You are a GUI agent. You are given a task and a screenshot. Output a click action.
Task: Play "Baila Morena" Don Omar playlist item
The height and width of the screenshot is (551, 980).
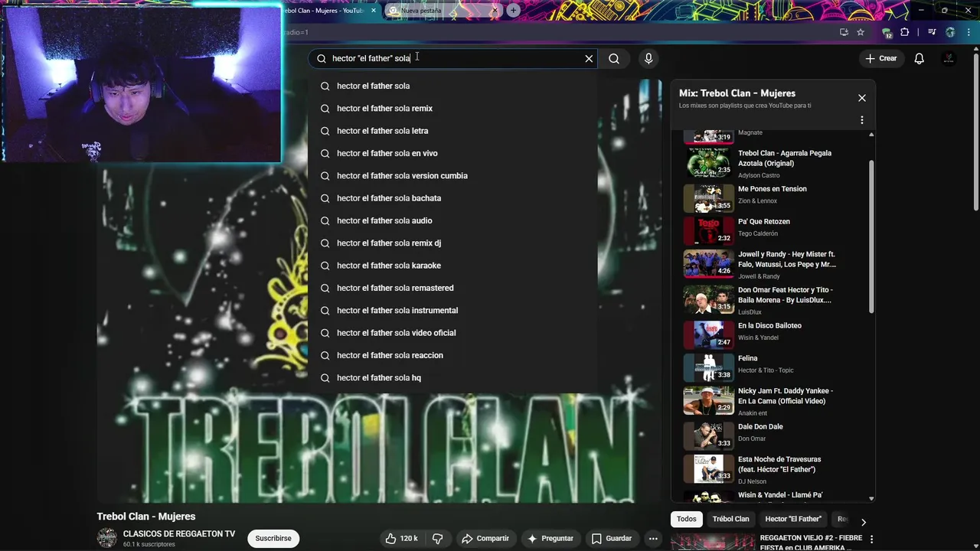point(772,300)
